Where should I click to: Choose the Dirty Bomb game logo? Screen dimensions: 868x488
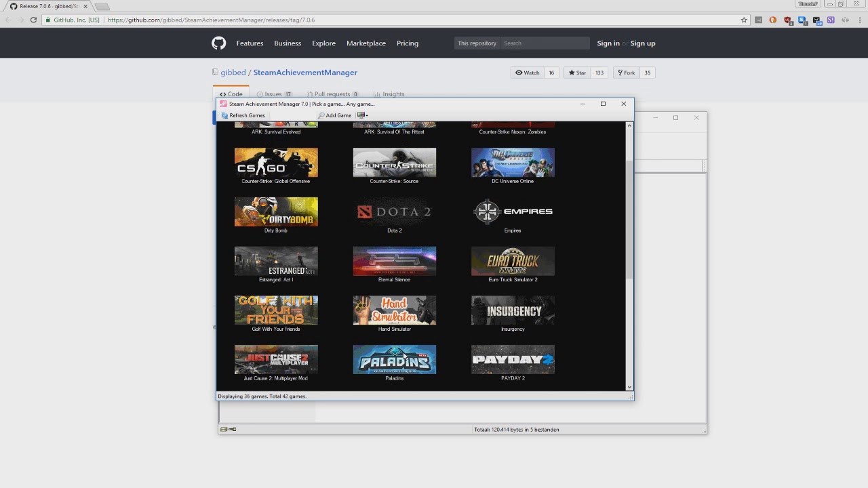[x=276, y=212]
